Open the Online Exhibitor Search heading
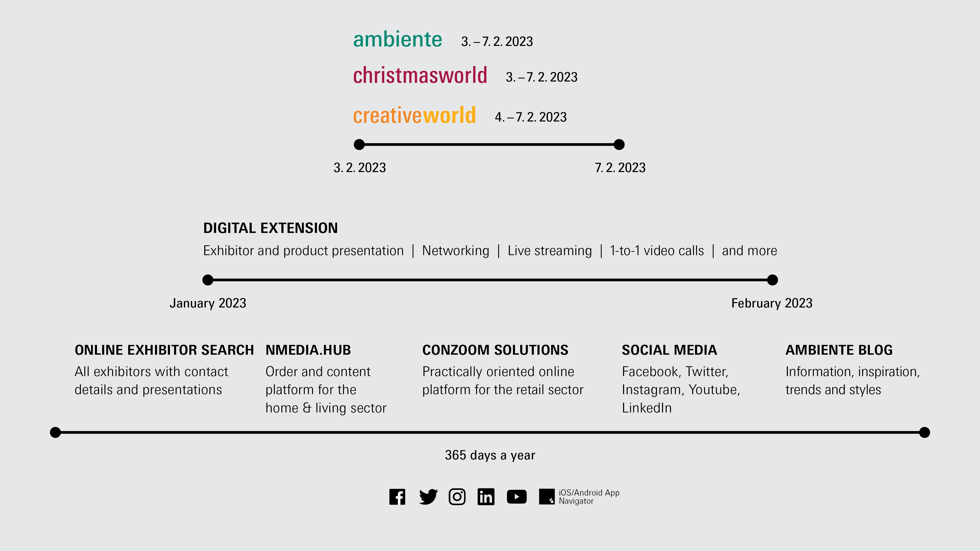The image size is (980, 551). [x=164, y=350]
